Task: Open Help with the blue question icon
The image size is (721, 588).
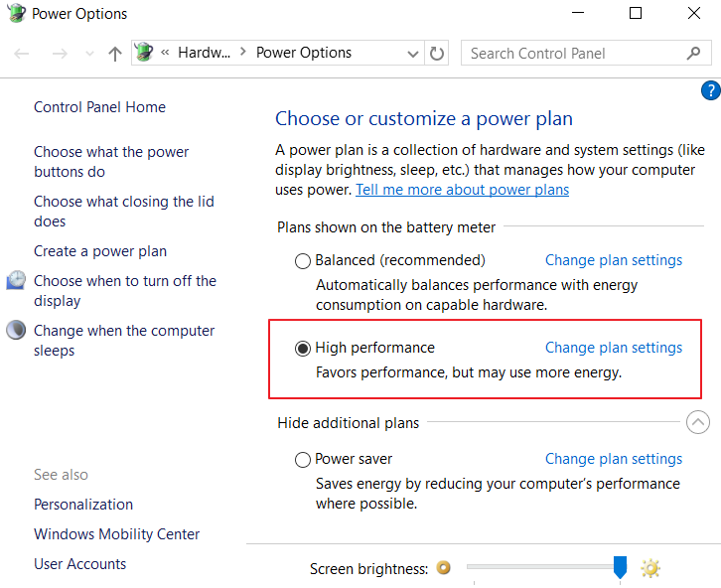Action: pos(710,90)
